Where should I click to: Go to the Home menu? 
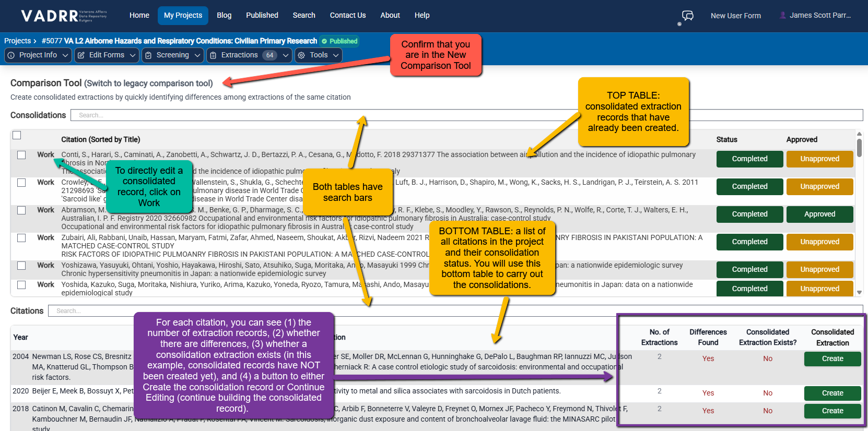(x=139, y=16)
